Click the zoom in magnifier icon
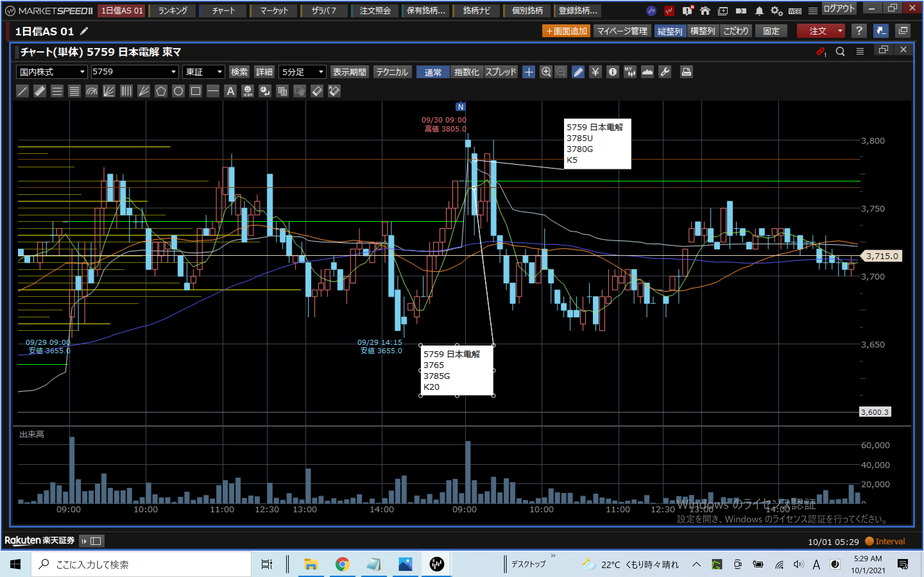 pyautogui.click(x=546, y=72)
